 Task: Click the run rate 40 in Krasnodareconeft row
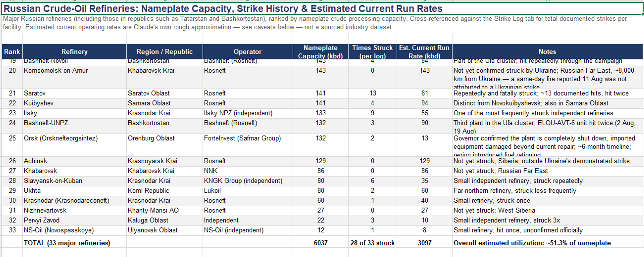pos(424,201)
